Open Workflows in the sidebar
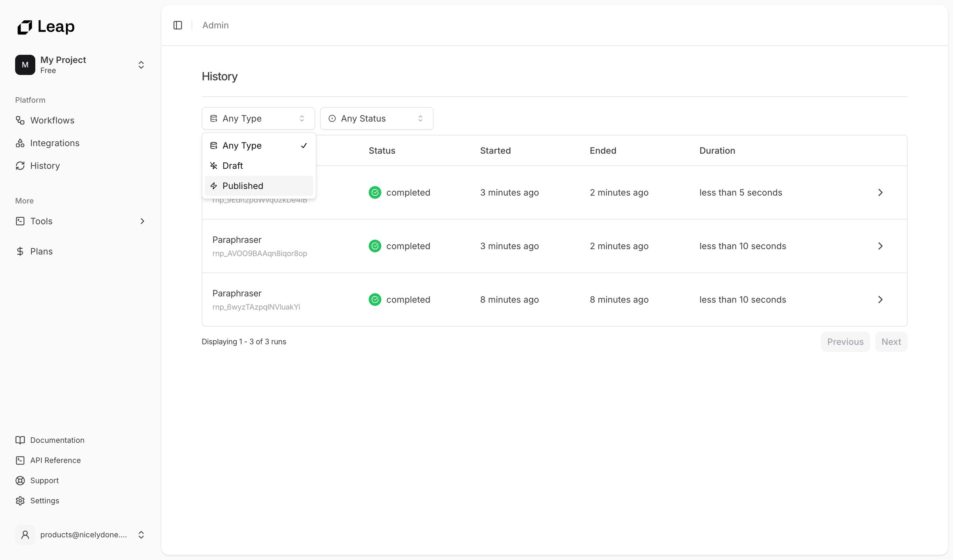This screenshot has width=953, height=560. [x=52, y=120]
